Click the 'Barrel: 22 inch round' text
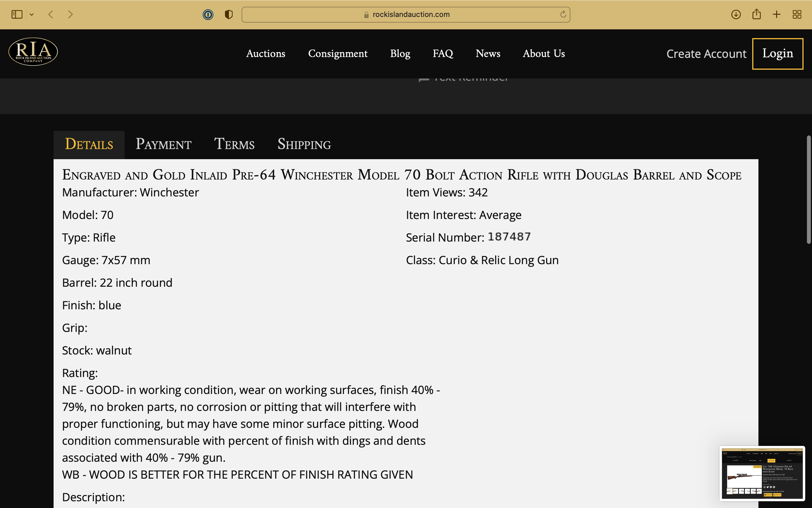 click(x=117, y=283)
